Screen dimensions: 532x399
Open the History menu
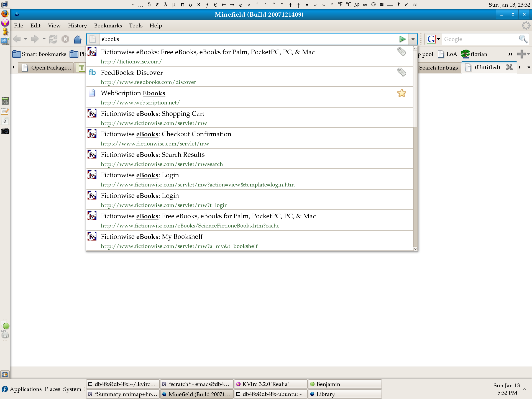click(x=77, y=25)
